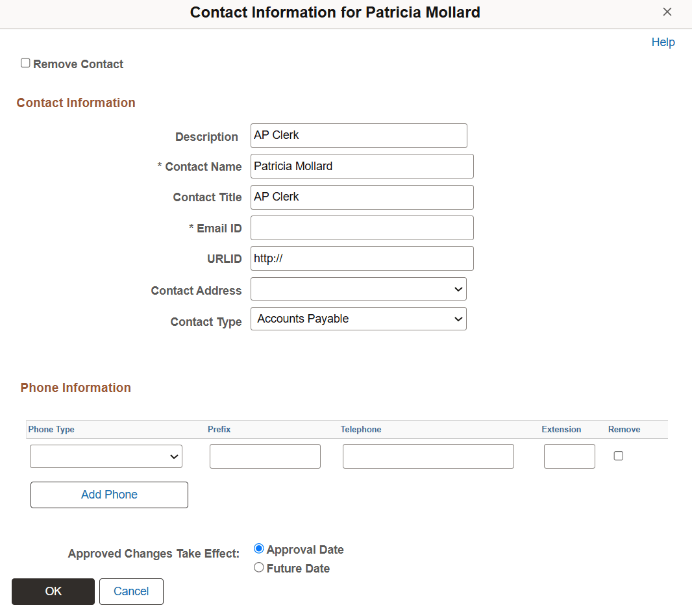
Task: Click the Add Phone button
Action: [108, 495]
